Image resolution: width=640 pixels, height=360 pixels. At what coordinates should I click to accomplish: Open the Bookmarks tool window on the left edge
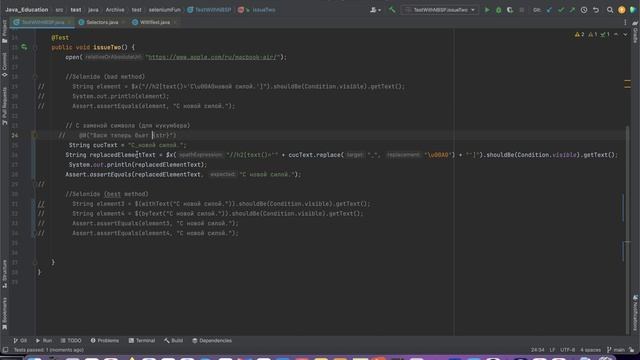[4, 313]
